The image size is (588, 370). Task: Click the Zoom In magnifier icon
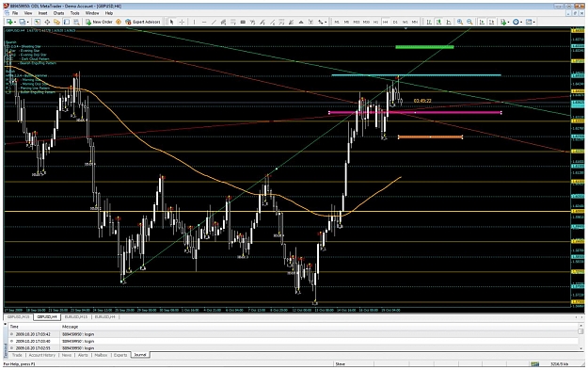tap(460, 22)
